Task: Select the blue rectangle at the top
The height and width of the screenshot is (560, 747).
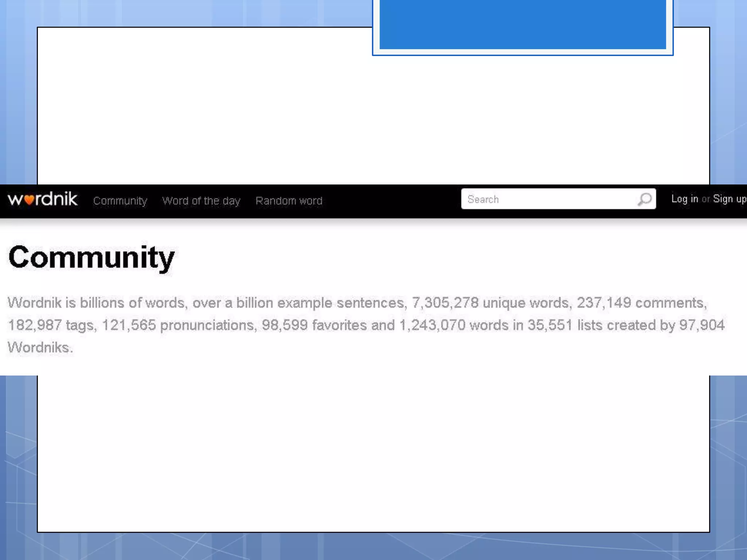Action: pyautogui.click(x=523, y=24)
